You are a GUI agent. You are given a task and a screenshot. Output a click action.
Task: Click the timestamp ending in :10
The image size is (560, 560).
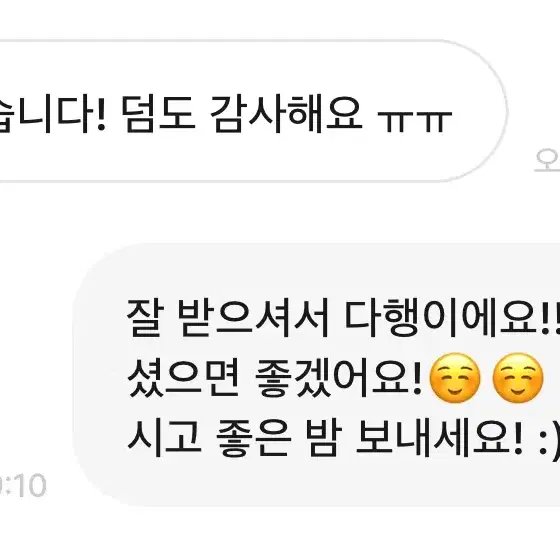tap(23, 485)
